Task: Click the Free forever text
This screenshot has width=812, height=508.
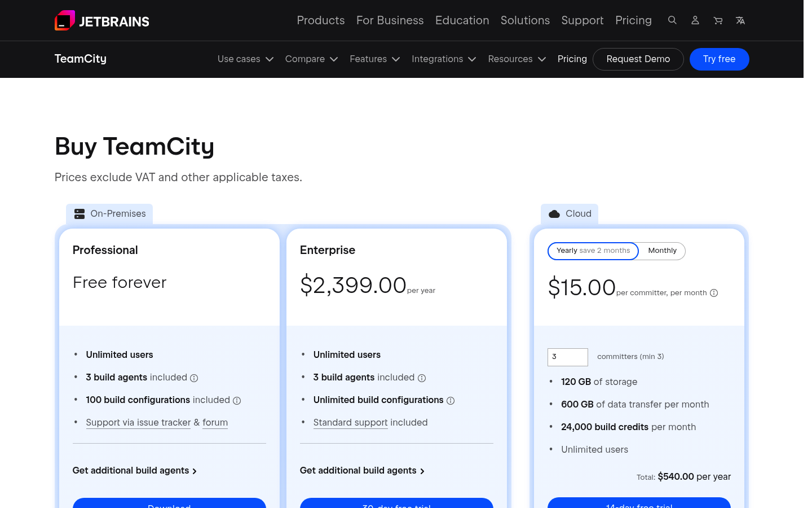Action: pos(120,282)
